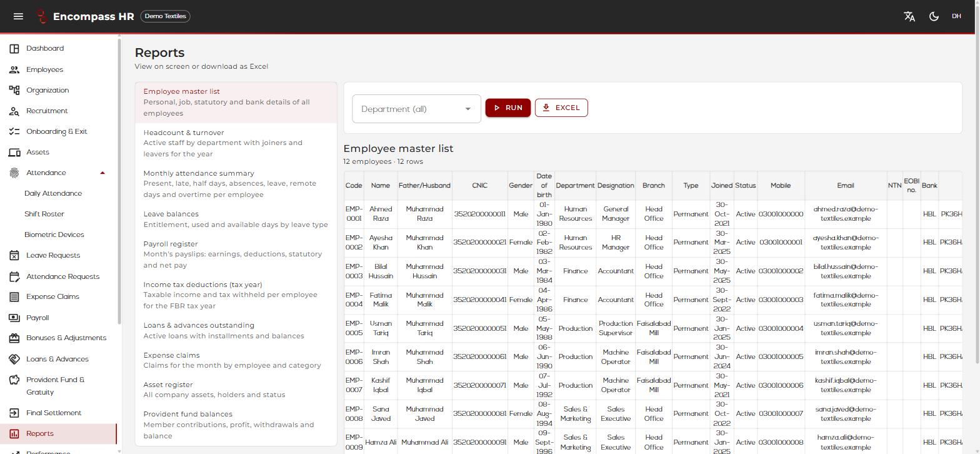Run the selected report

[507, 108]
